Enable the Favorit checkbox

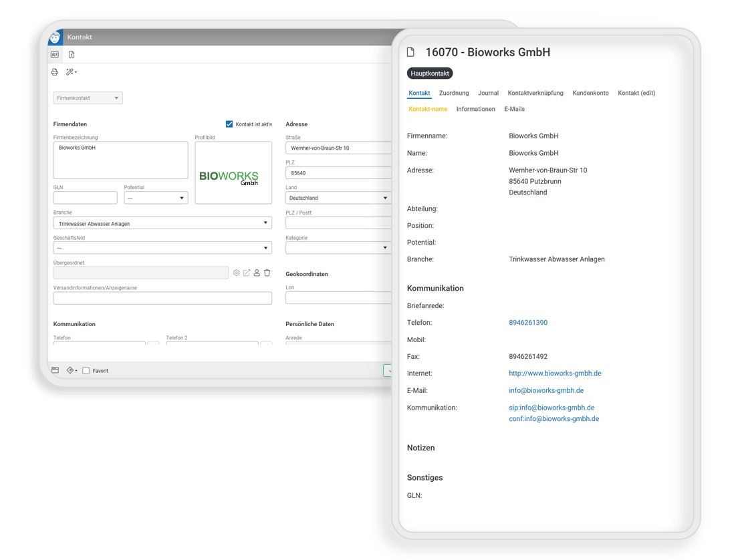86,370
